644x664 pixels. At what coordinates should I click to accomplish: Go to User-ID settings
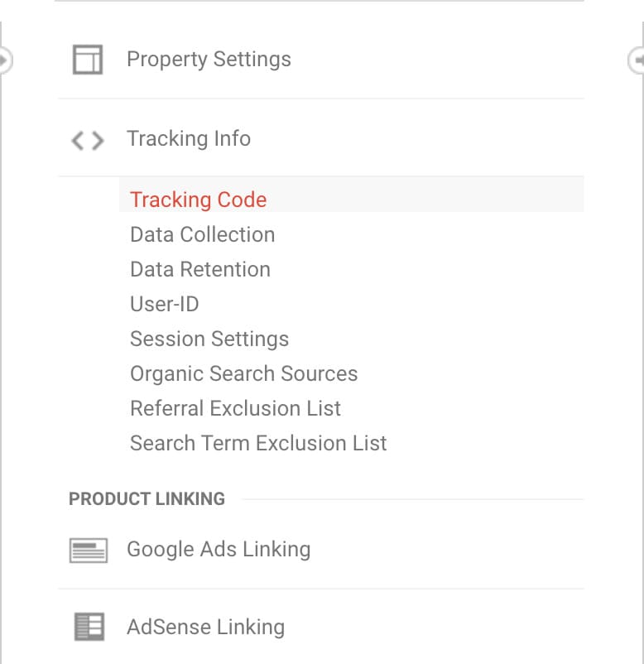pyautogui.click(x=164, y=304)
